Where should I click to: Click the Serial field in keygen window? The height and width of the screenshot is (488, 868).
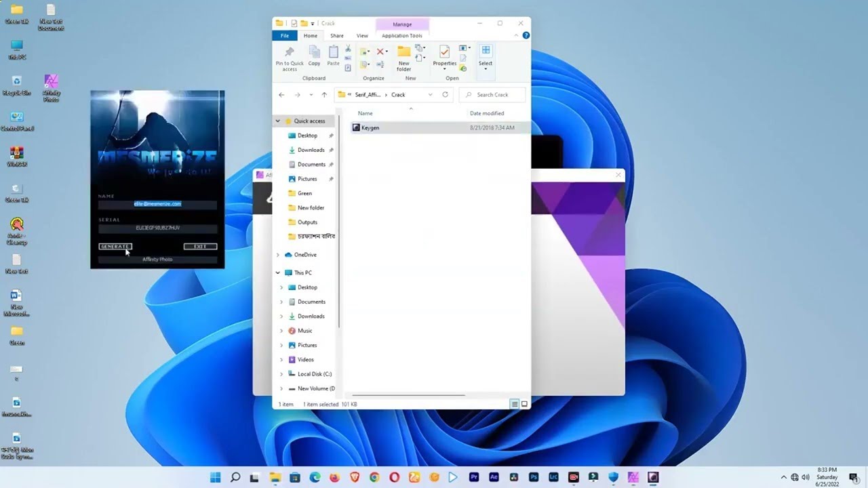(157, 228)
